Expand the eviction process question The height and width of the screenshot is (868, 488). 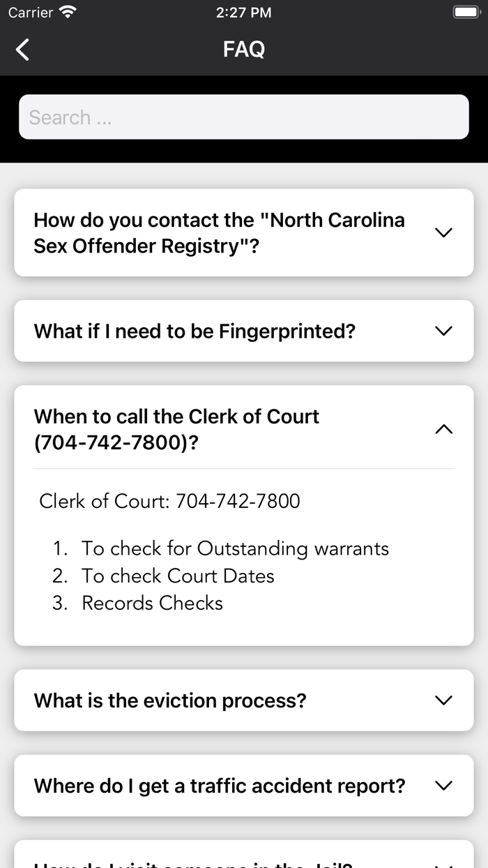click(x=443, y=700)
